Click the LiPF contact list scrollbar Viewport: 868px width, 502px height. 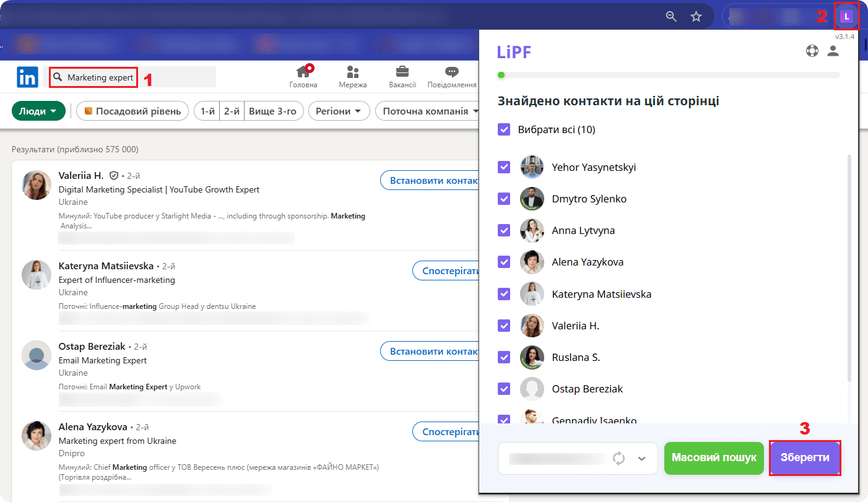[x=849, y=266]
